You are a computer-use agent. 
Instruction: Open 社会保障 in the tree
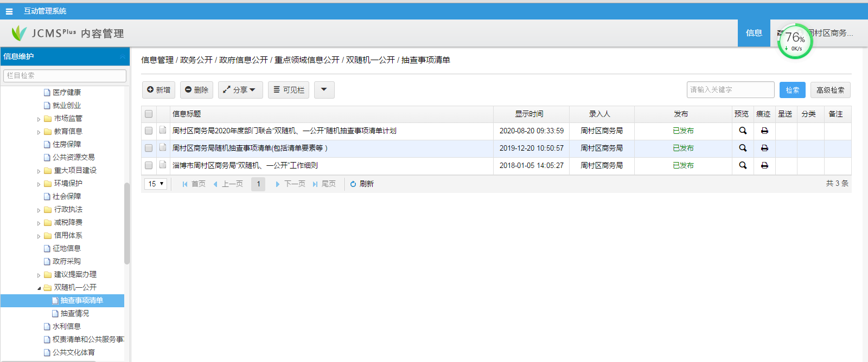(x=62, y=197)
